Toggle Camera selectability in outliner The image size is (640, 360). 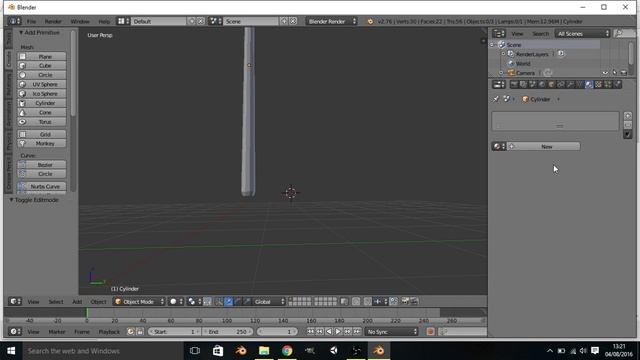pos(615,73)
